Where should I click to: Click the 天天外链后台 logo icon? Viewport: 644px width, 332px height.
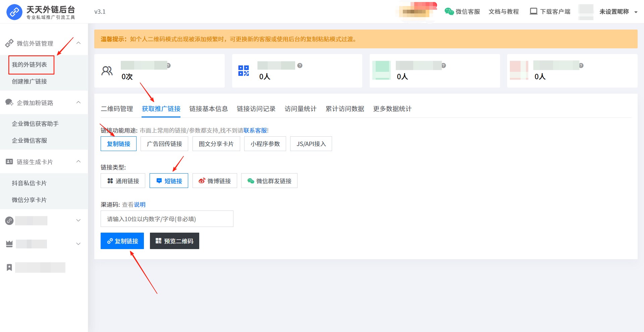tap(14, 12)
